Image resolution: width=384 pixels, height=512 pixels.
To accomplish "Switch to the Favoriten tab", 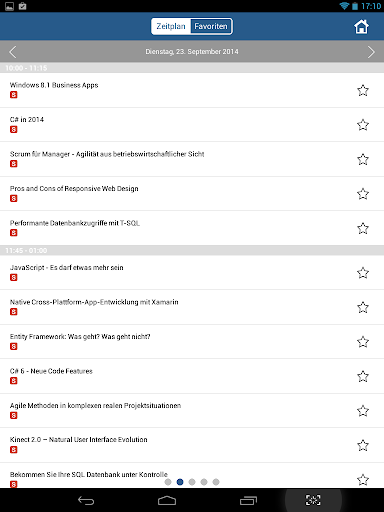I will click(x=211, y=26).
